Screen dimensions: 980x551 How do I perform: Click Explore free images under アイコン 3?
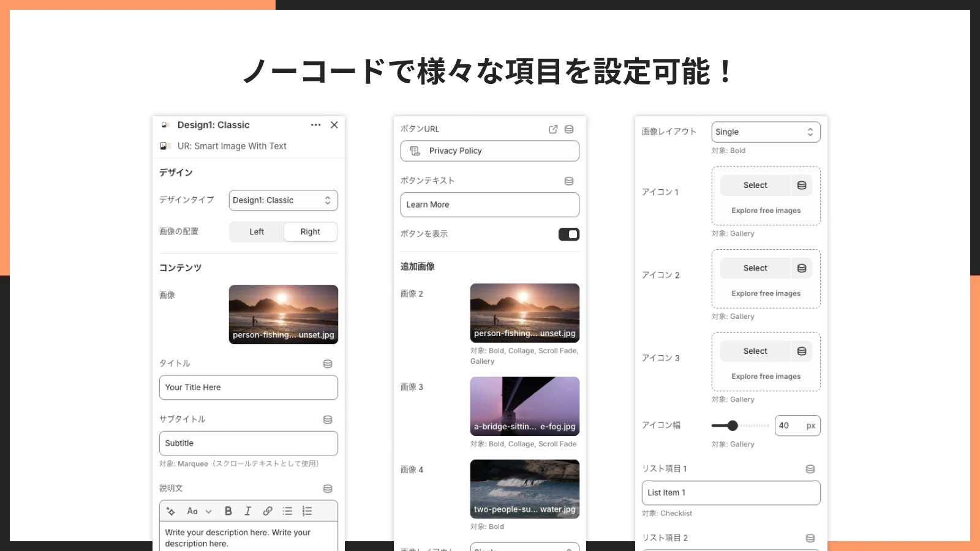click(x=766, y=377)
